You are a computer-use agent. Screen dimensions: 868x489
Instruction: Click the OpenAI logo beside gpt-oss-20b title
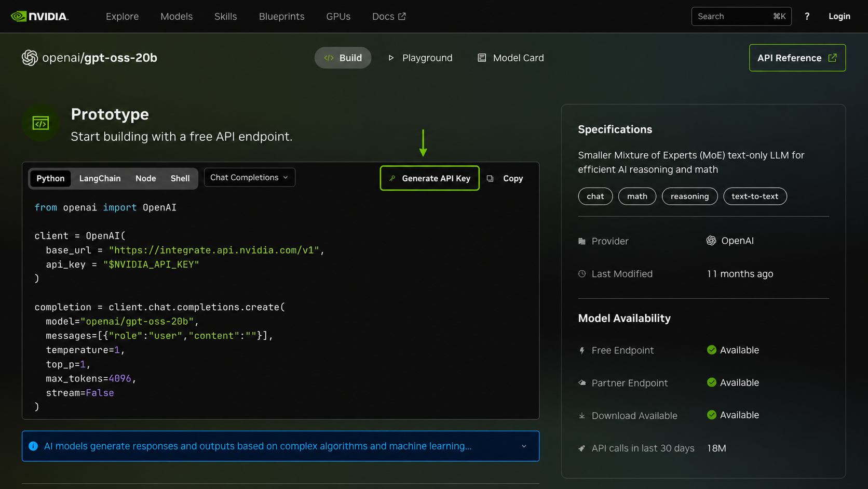[x=30, y=58]
